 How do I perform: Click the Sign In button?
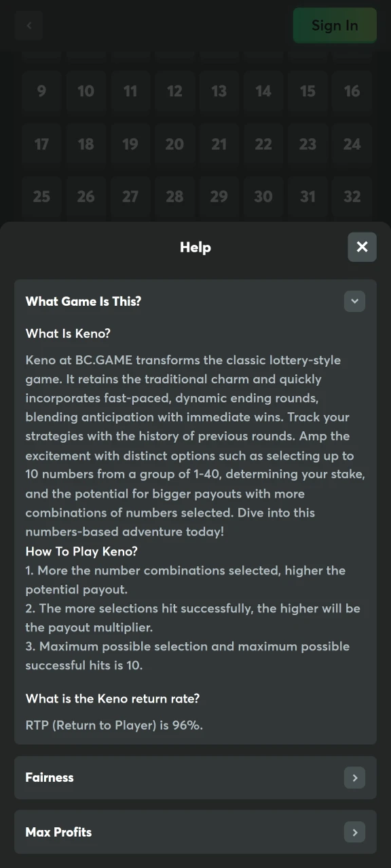[334, 25]
